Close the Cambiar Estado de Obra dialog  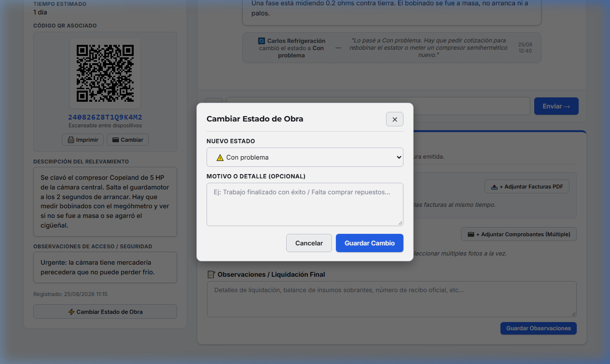pyautogui.click(x=394, y=119)
